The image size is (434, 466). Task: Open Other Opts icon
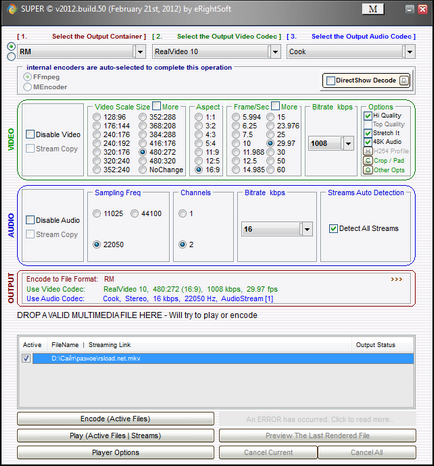[x=368, y=170]
